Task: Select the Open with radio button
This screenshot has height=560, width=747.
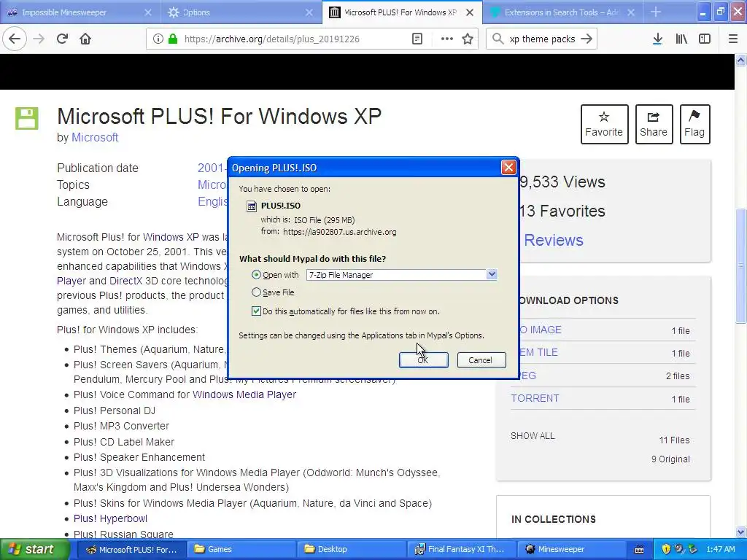Action: click(x=256, y=275)
